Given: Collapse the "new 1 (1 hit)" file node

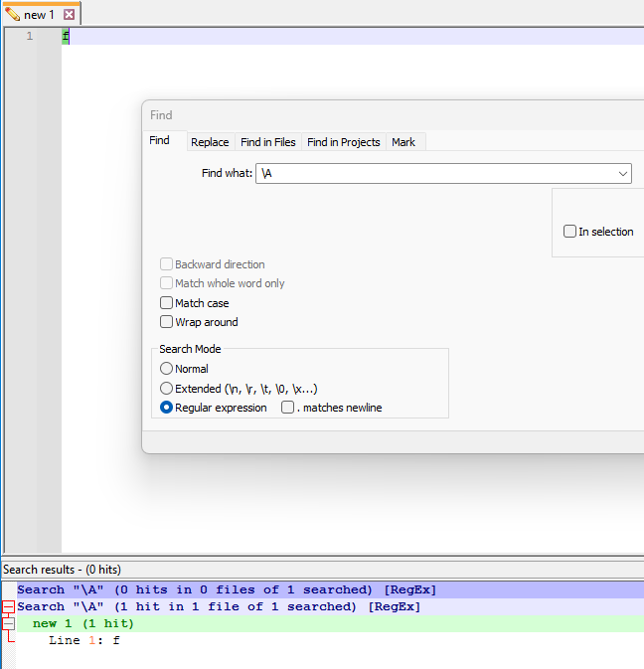Looking at the screenshot, I should point(8,623).
